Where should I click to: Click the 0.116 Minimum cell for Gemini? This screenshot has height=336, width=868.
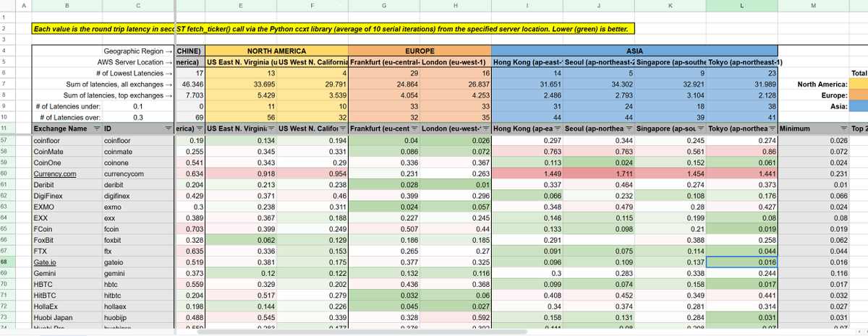coord(813,274)
